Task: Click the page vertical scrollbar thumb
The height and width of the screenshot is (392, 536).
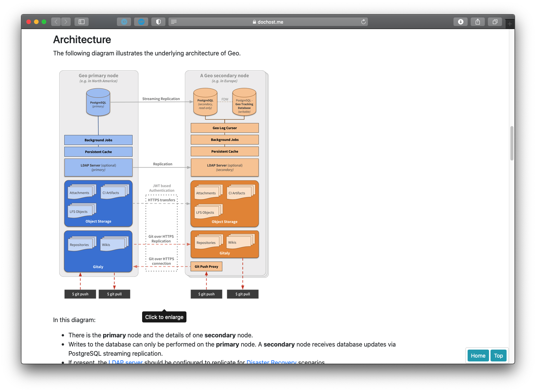Action: pos(512,143)
